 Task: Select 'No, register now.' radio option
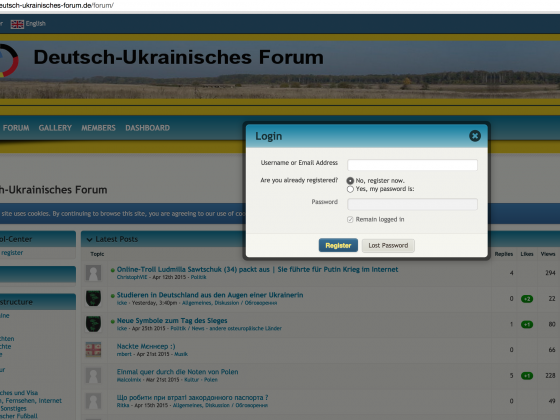(x=350, y=181)
